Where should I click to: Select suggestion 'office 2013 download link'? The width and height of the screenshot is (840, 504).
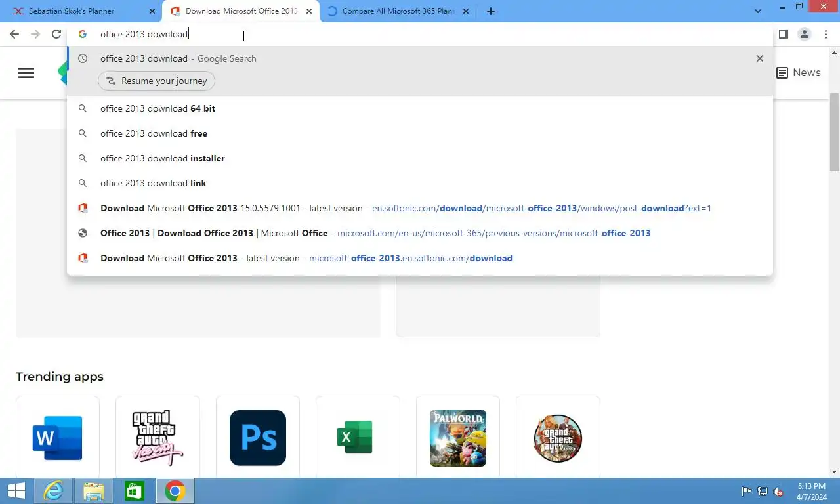420,183
